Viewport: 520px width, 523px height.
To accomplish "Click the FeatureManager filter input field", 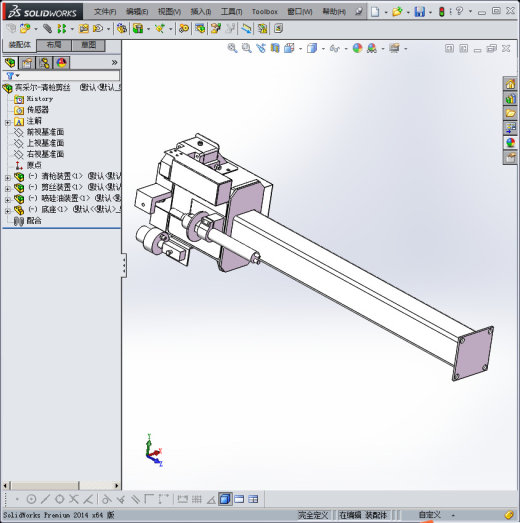I will click(68, 76).
